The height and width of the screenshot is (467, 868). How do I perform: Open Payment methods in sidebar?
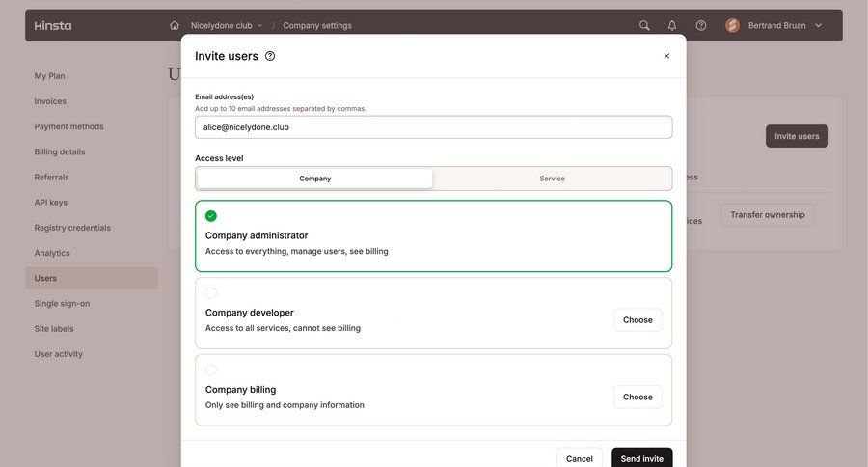tap(69, 126)
